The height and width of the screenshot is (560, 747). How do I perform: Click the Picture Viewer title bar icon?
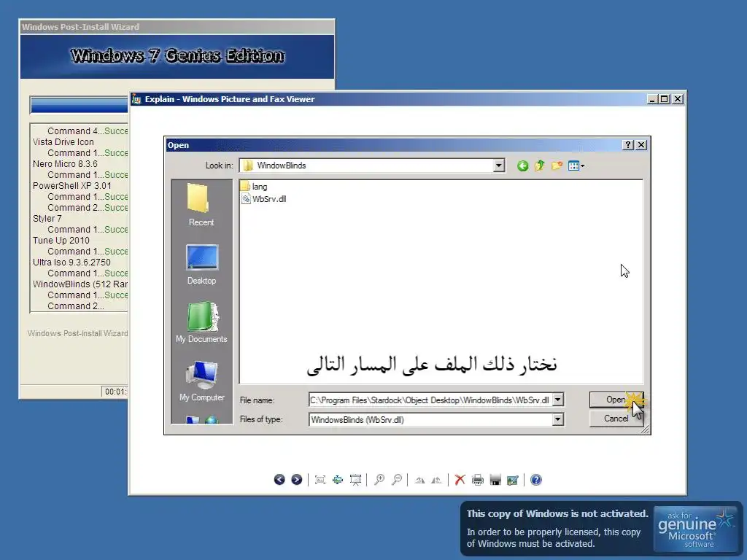click(136, 99)
